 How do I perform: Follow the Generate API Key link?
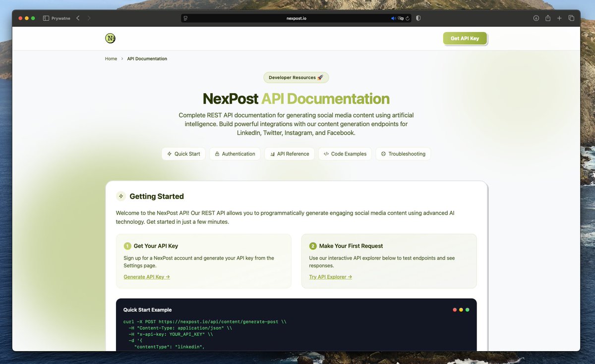(147, 277)
